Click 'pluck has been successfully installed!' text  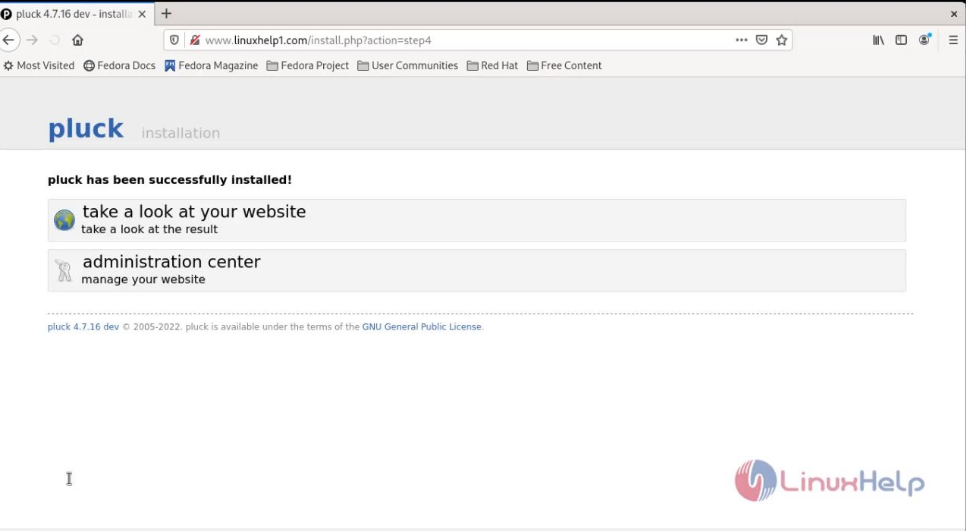pyautogui.click(x=169, y=180)
